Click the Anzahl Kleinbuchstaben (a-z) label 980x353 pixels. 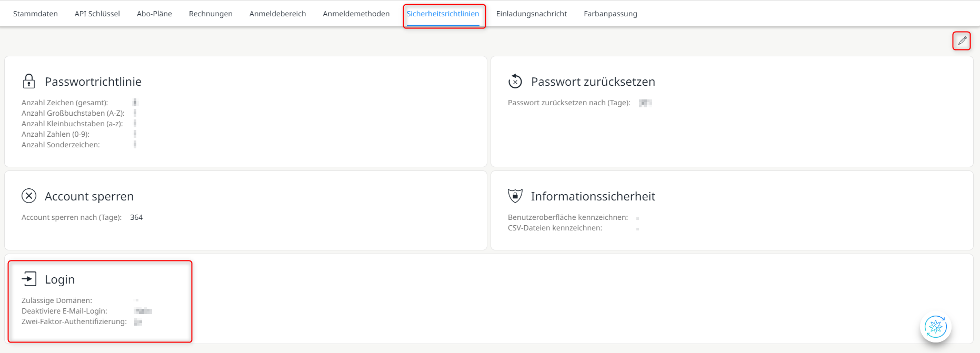pyautogui.click(x=72, y=124)
